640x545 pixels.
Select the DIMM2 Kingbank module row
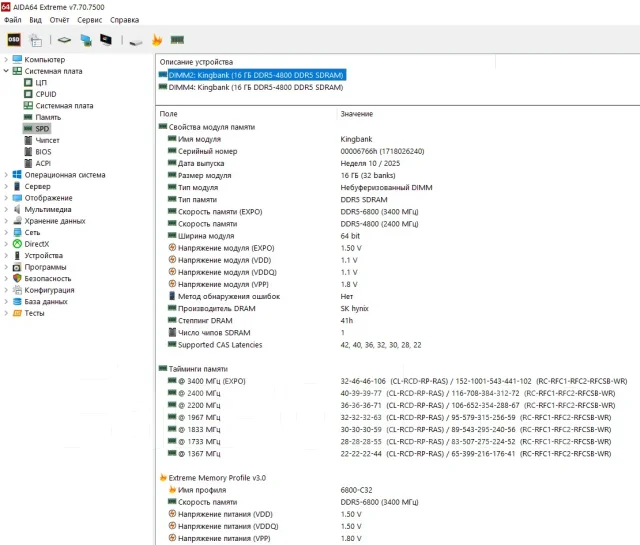click(256, 75)
